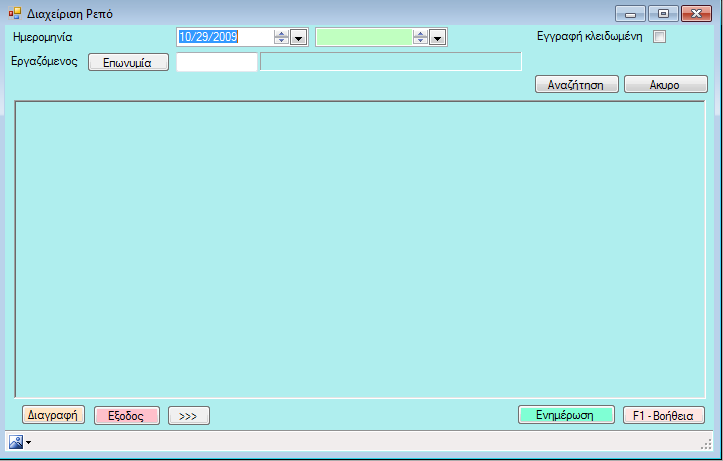This screenshot has width=723, height=461.
Task: Click the Εξοδος exit button
Action: [127, 415]
